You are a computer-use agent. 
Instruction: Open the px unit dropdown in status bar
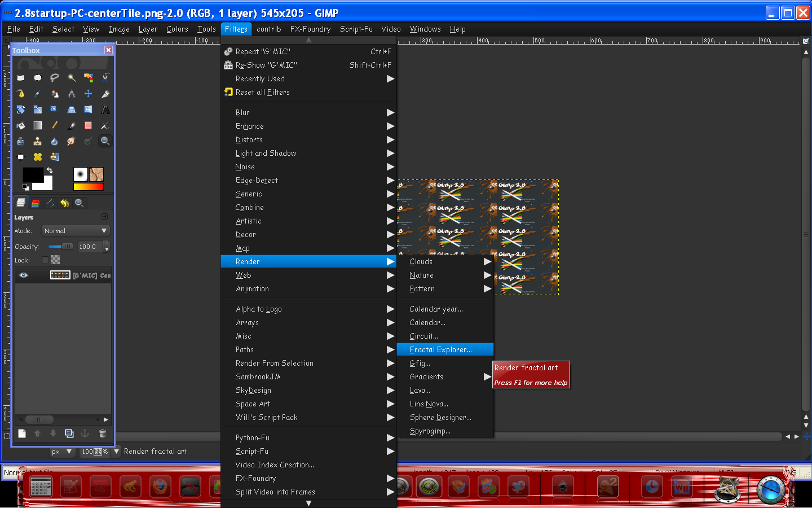63,452
